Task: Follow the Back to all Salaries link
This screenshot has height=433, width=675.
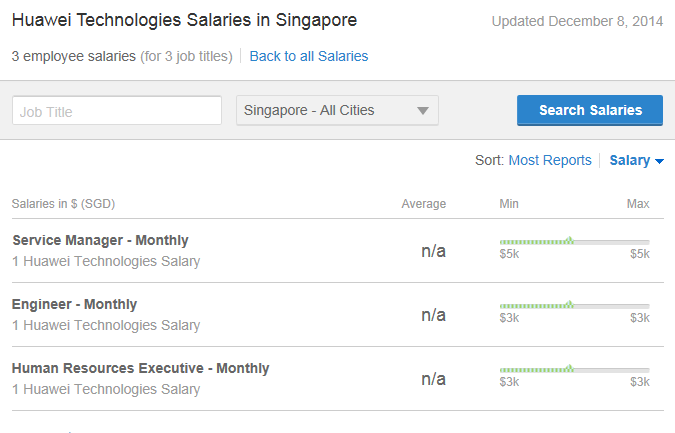Action: (x=308, y=56)
